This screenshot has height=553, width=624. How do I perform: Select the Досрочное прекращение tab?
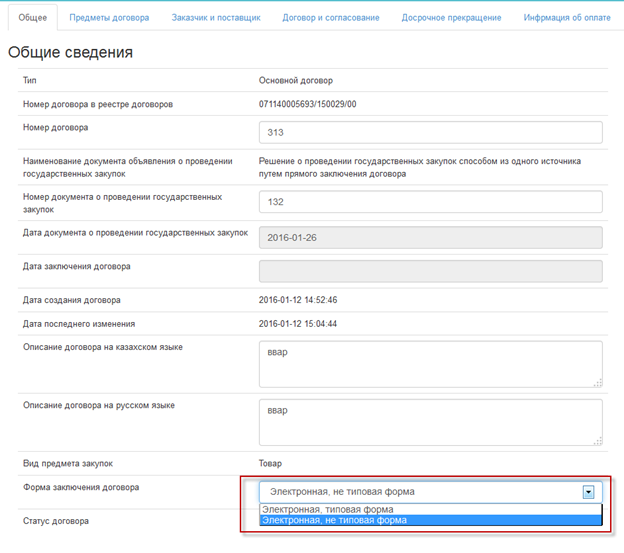(x=451, y=18)
